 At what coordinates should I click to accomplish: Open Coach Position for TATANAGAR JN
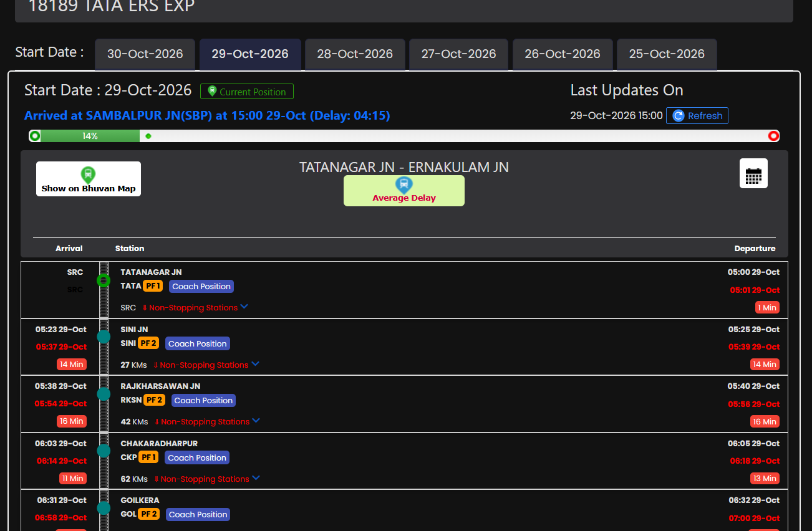click(x=201, y=287)
